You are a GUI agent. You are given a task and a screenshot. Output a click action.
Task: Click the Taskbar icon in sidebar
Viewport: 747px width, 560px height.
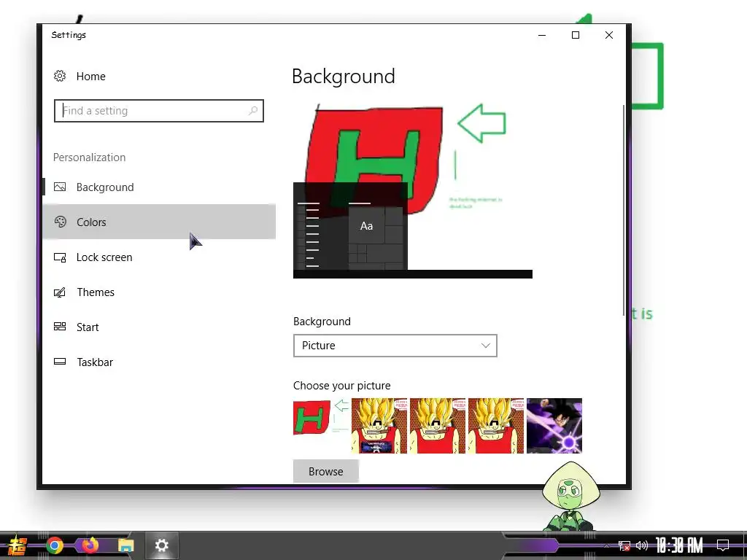(x=60, y=362)
